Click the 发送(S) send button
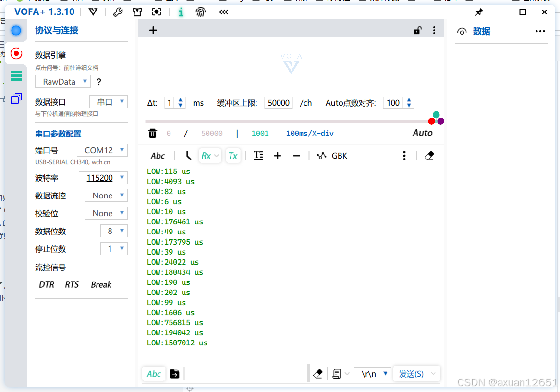Image resolution: width=560 pixels, height=392 pixels. click(411, 374)
